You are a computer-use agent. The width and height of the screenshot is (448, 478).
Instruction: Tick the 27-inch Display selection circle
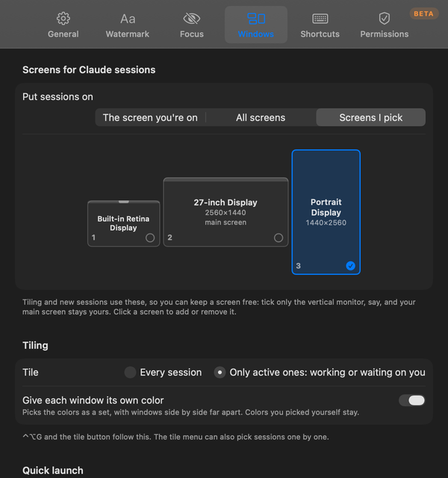pyautogui.click(x=279, y=238)
